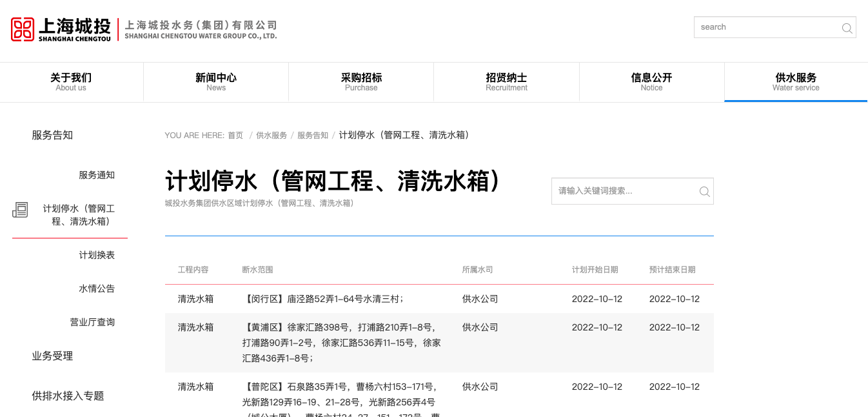Select the 招贤纳士 Recruitment tab
The image size is (868, 417).
point(506,81)
